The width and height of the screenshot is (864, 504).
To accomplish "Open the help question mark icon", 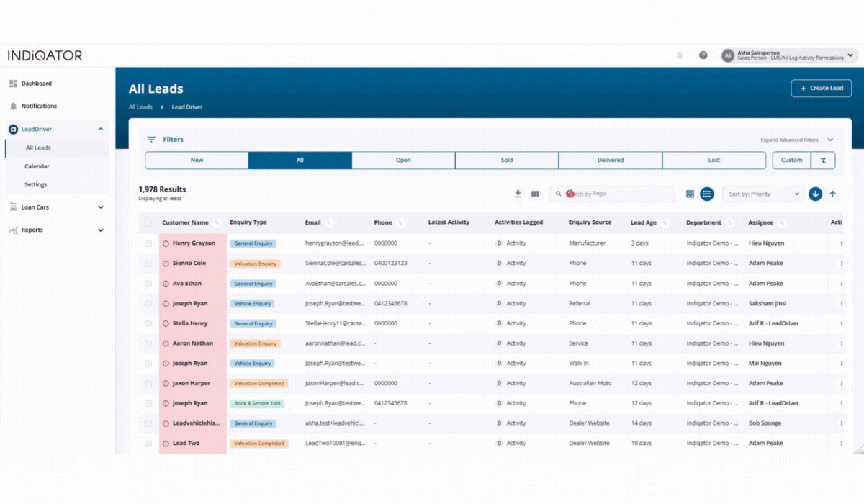I will [x=703, y=55].
